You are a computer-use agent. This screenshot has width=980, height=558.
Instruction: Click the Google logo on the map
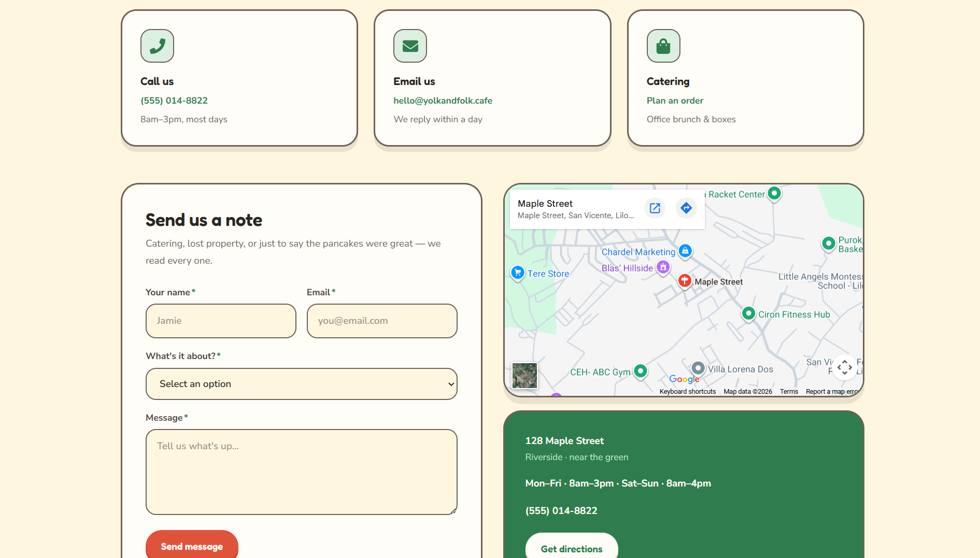point(684,379)
